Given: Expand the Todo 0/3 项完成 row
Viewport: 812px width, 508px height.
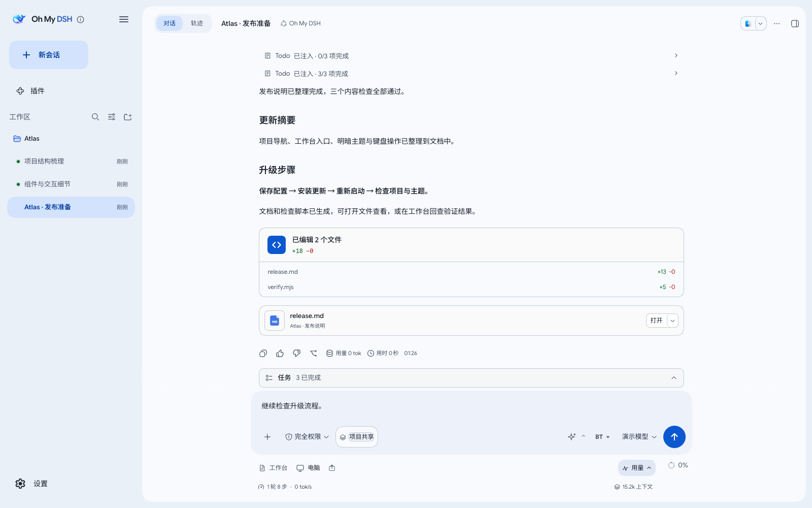Looking at the screenshot, I should [471, 56].
